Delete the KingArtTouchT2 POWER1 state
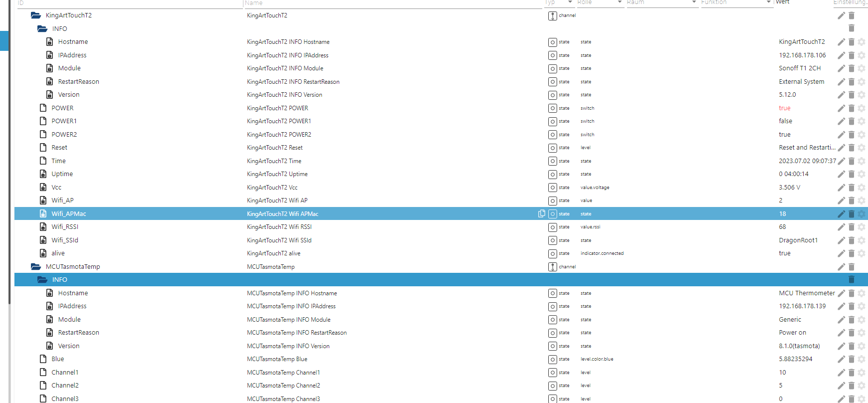The height and width of the screenshot is (403, 868). (x=852, y=121)
